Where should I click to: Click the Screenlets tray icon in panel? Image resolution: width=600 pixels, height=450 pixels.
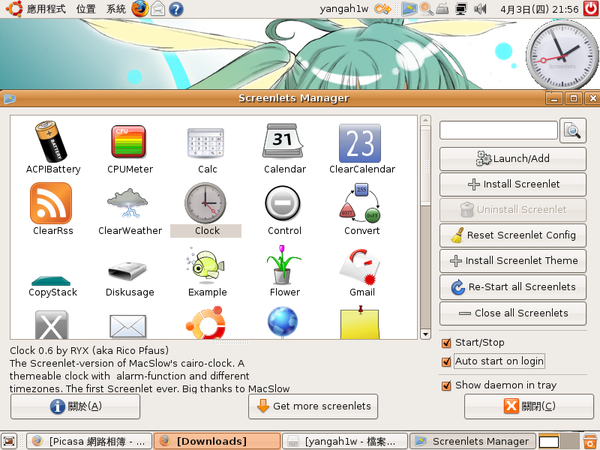409,8
